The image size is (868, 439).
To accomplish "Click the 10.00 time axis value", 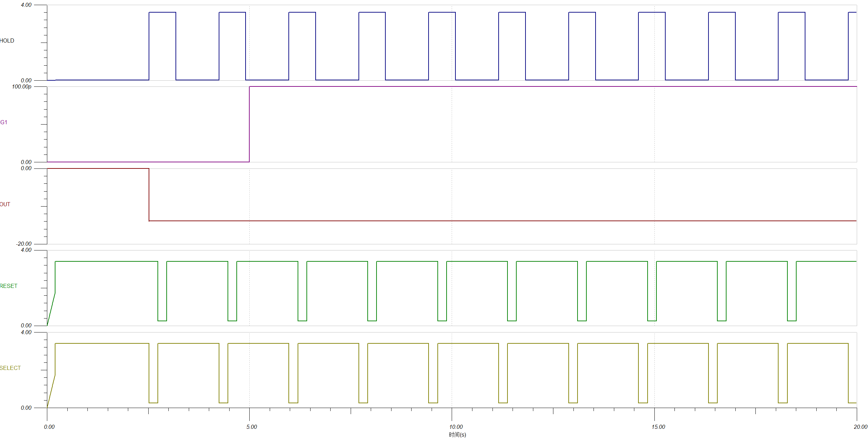I will tap(456, 427).
